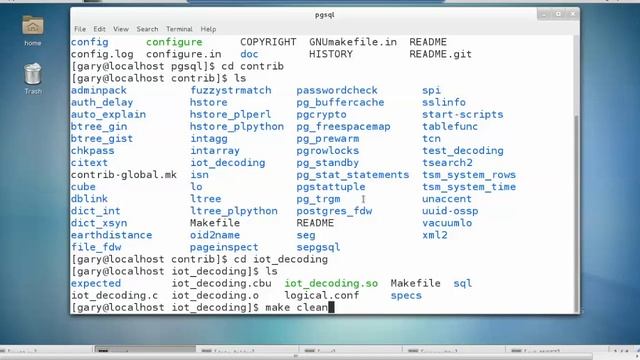Click 'pg_freespacemap' directory name
The image size is (640, 360).
[x=344, y=127]
